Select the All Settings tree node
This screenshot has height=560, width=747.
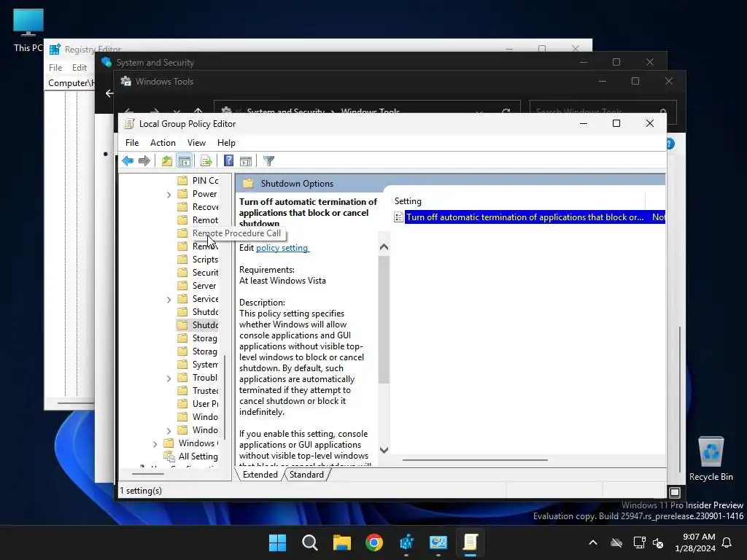click(191, 456)
